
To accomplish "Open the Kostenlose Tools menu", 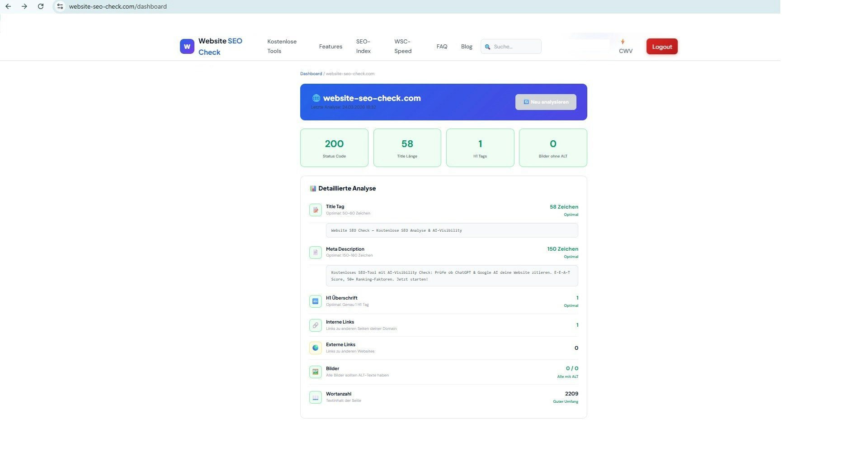I will (281, 46).
